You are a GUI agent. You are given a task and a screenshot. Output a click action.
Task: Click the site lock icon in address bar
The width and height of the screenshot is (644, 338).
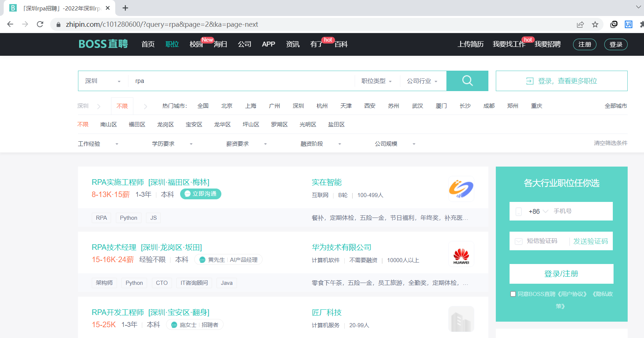pyautogui.click(x=58, y=25)
